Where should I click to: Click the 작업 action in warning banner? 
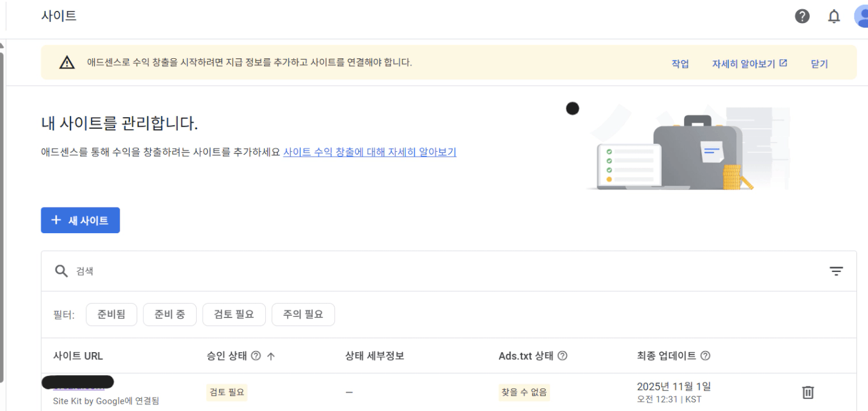[680, 63]
